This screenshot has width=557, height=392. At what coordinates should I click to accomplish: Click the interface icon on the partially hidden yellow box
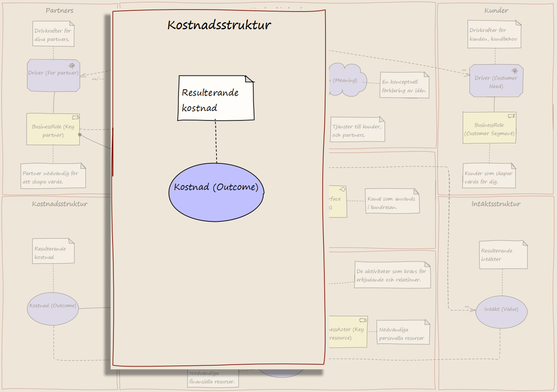tap(343, 189)
